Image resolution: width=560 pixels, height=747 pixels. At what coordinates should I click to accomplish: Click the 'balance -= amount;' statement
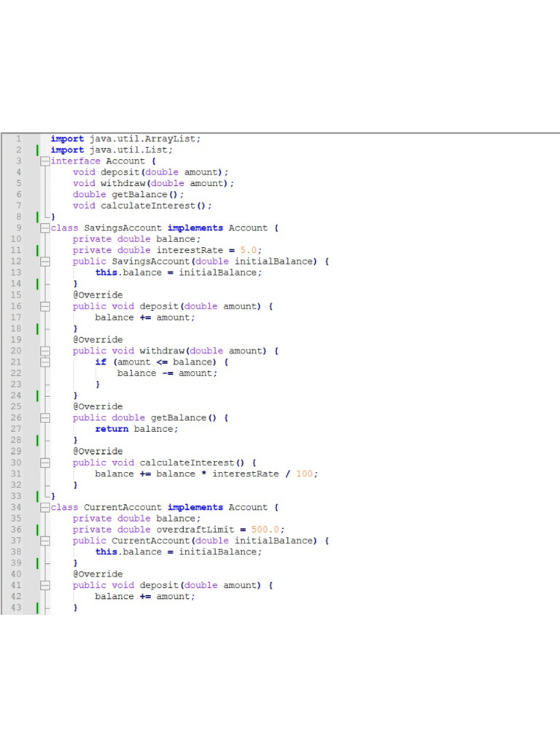pos(167,373)
